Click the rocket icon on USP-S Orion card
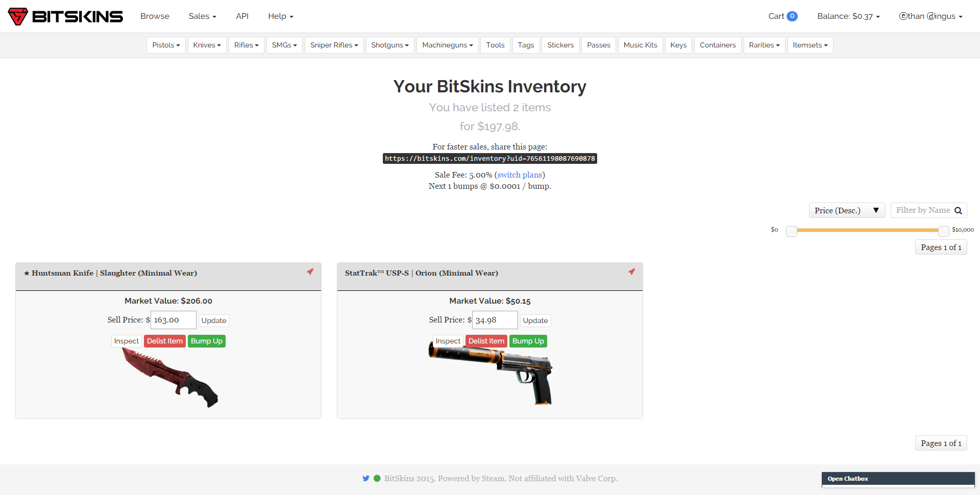This screenshot has width=980, height=495. (x=631, y=271)
